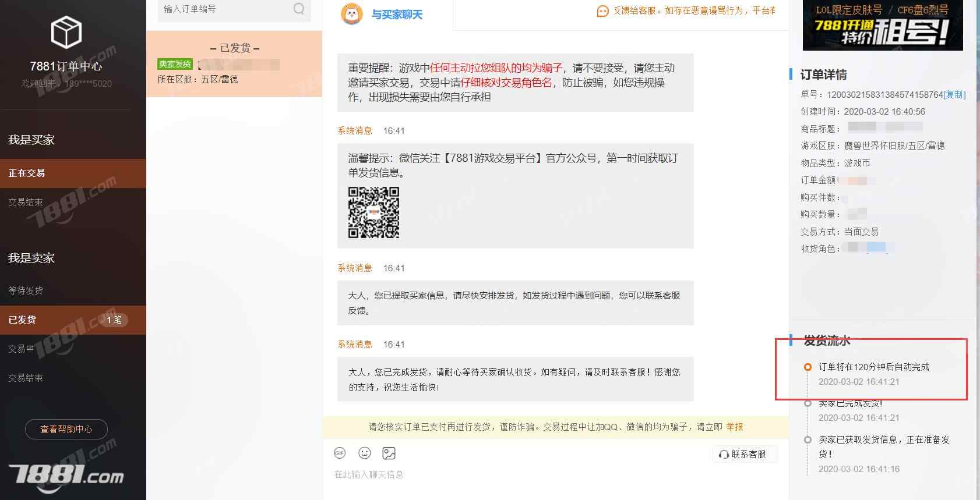The width and height of the screenshot is (980, 500).
Task: Click the 您已提取买家信息 system message
Action: (x=515, y=303)
